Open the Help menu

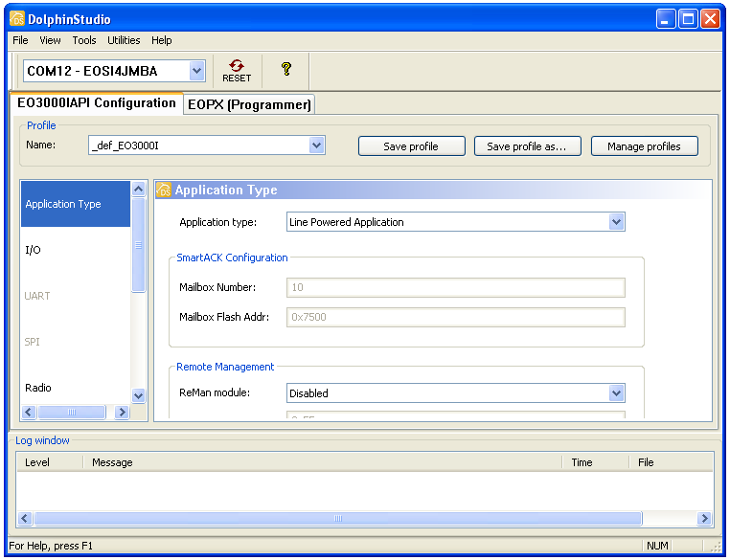[x=162, y=40]
